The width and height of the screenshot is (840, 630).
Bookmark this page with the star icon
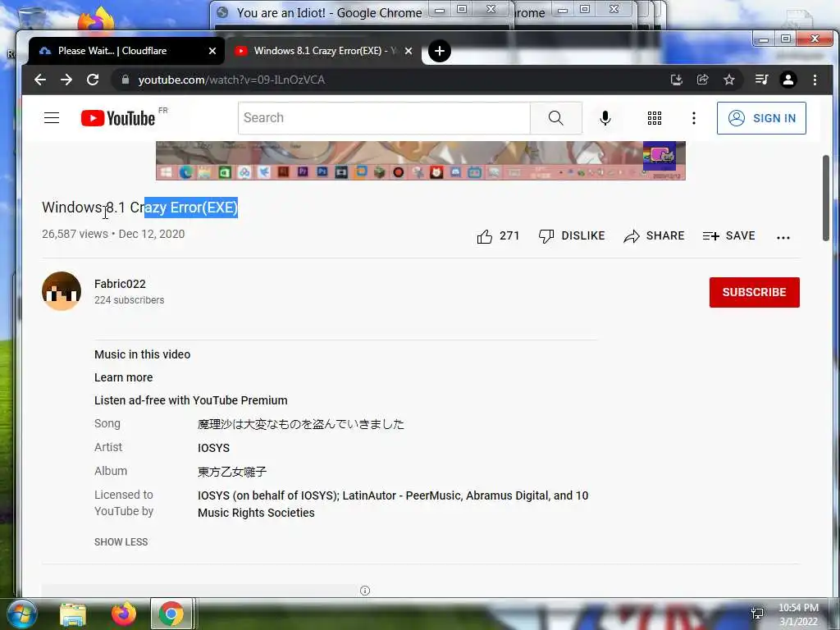pyautogui.click(x=729, y=80)
